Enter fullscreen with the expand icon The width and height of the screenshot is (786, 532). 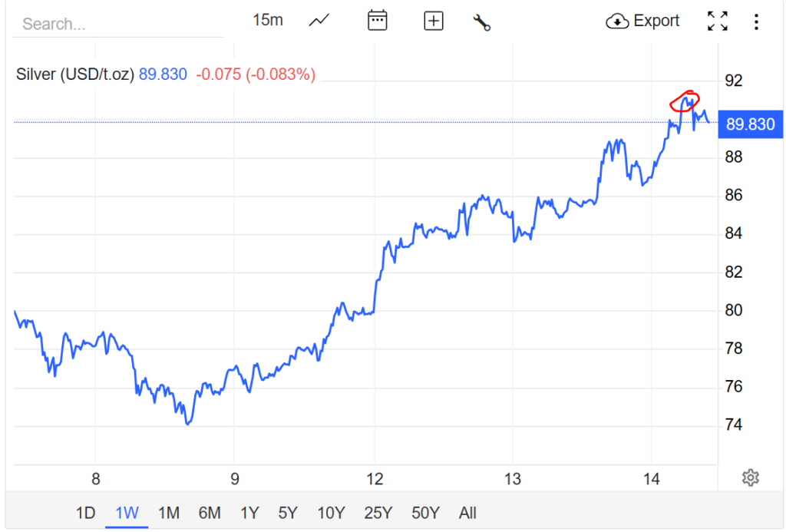pos(717,21)
